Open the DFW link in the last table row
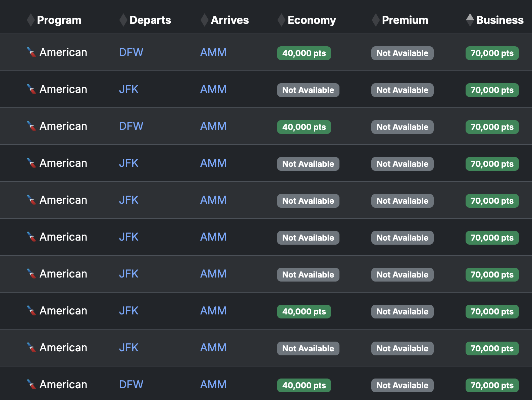The width and height of the screenshot is (532, 400). (131, 385)
